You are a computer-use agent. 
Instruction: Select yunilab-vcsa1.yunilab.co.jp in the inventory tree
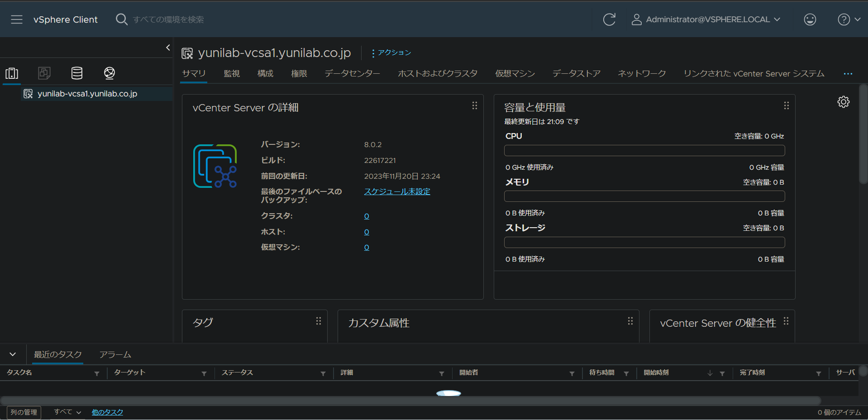click(87, 94)
